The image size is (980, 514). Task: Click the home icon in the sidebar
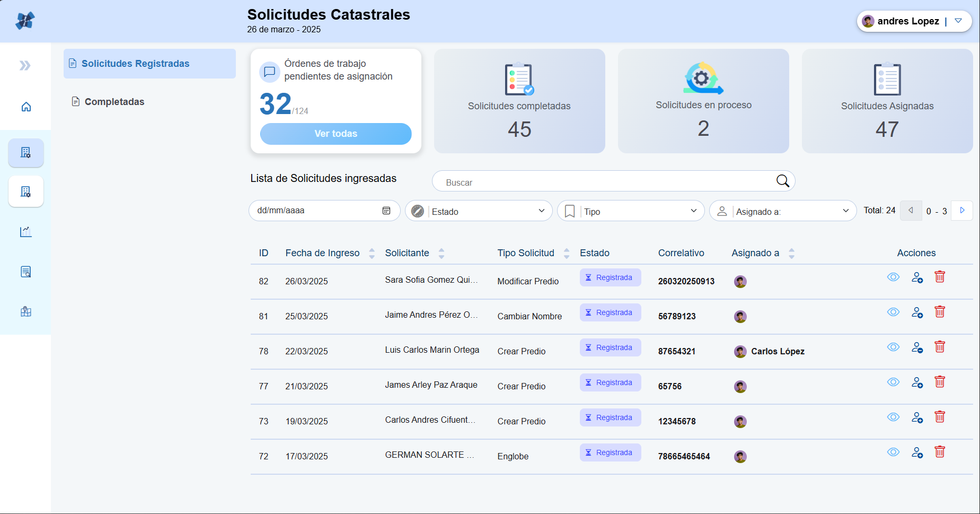(26, 107)
